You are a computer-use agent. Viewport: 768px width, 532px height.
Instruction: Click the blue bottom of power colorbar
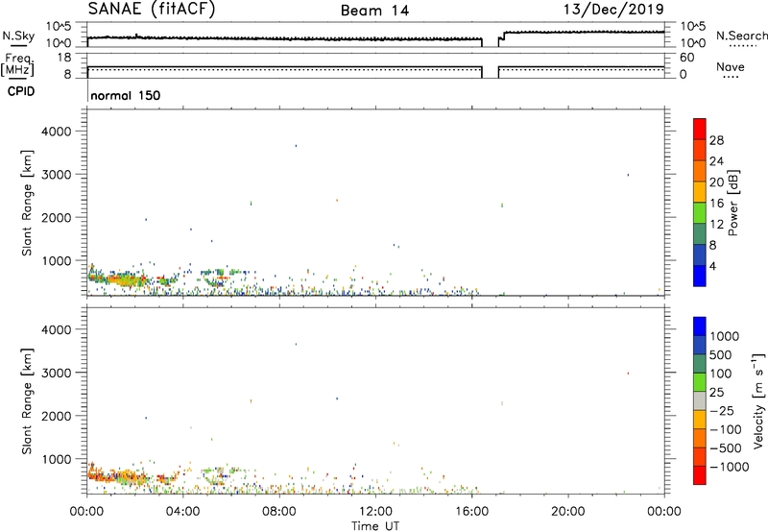[700, 276]
